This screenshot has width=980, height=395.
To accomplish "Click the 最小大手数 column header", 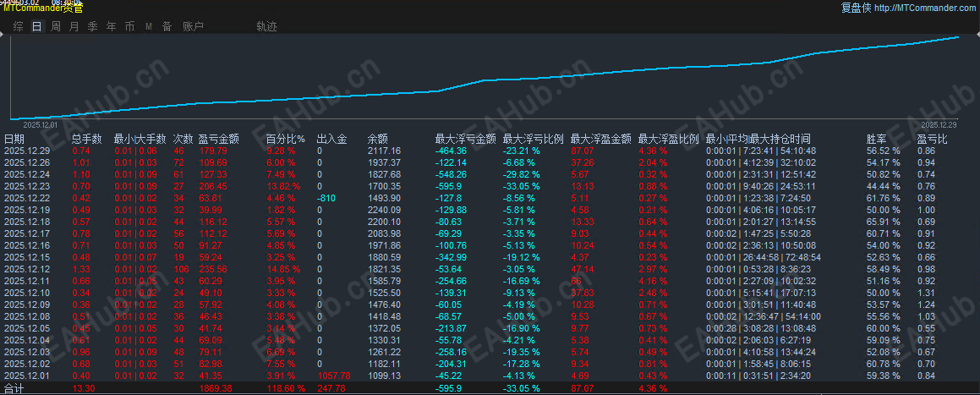I will tap(140, 139).
